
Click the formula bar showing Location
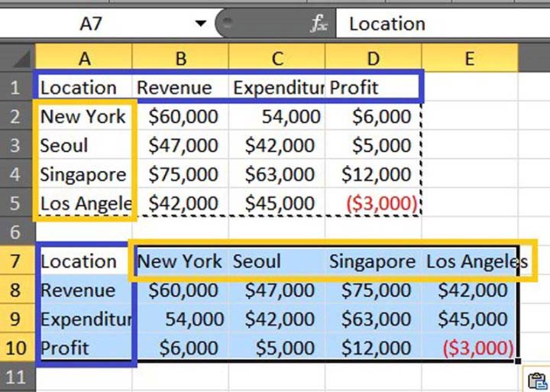click(x=442, y=24)
